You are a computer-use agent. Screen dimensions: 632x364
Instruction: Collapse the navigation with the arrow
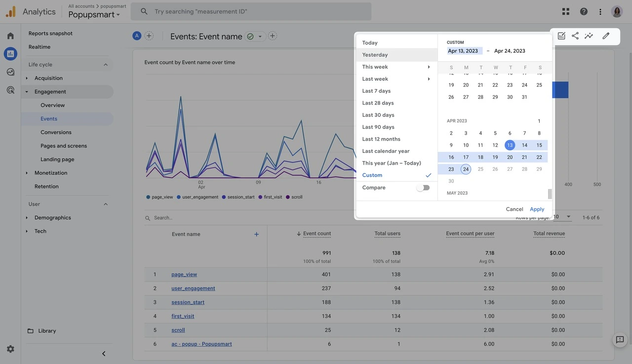tap(104, 354)
